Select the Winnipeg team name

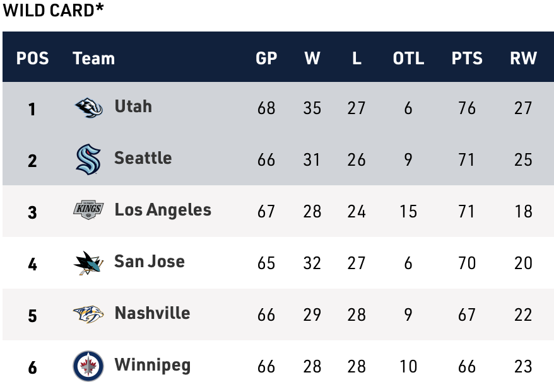pyautogui.click(x=152, y=365)
